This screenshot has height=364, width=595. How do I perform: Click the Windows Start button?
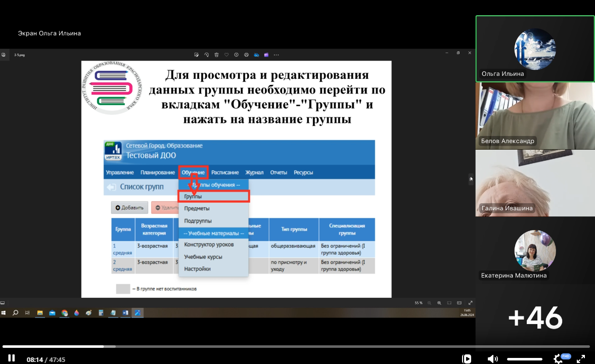(4, 313)
